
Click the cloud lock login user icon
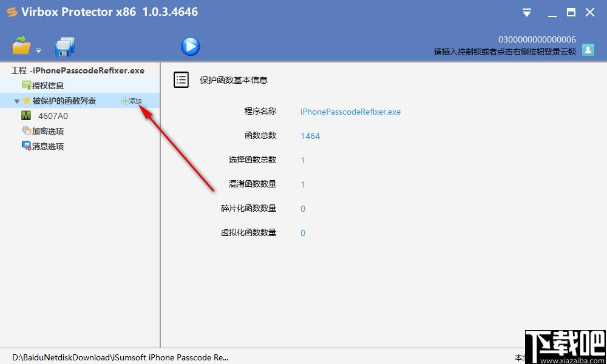[x=588, y=50]
